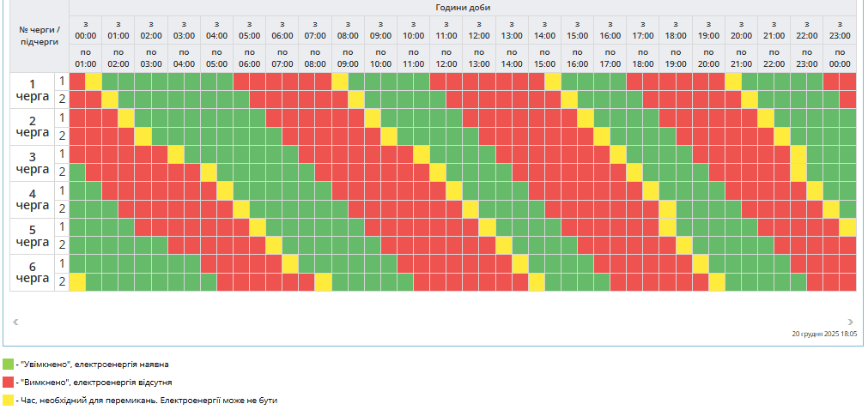Screen dimensions: 868x410
Task: Click the left scroll arrow below the table
Action: click(x=15, y=321)
